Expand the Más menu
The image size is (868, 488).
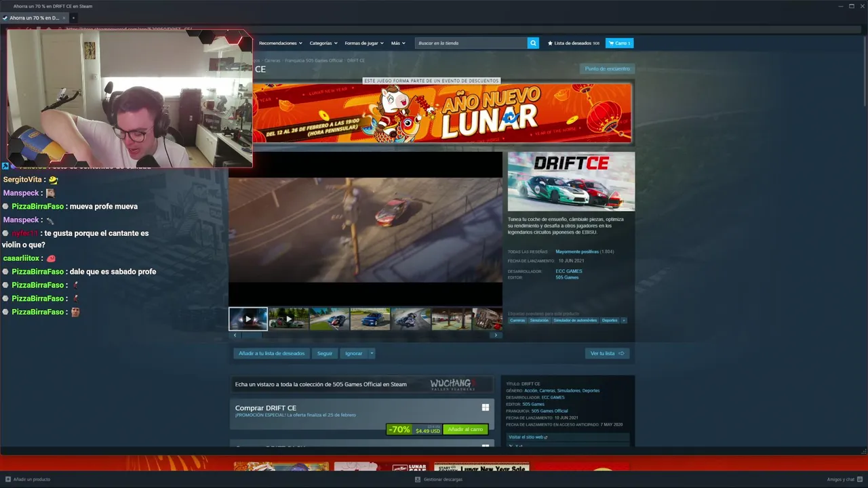tap(398, 43)
